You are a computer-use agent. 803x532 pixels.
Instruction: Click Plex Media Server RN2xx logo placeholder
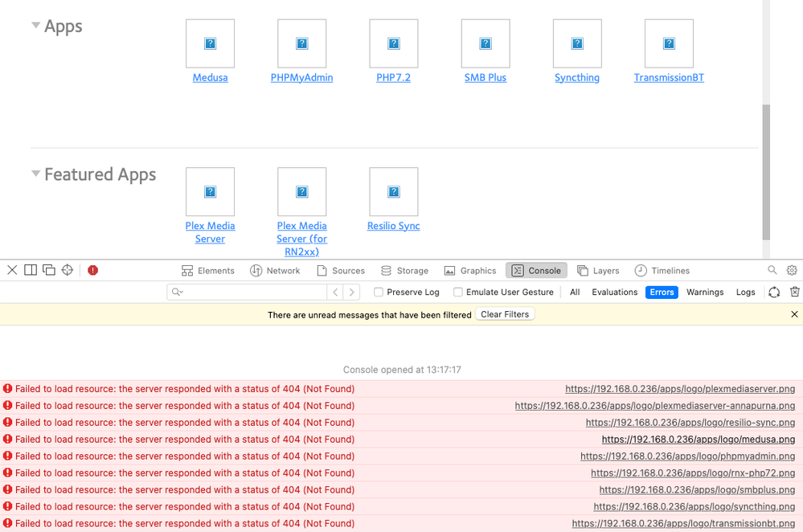pyautogui.click(x=301, y=191)
